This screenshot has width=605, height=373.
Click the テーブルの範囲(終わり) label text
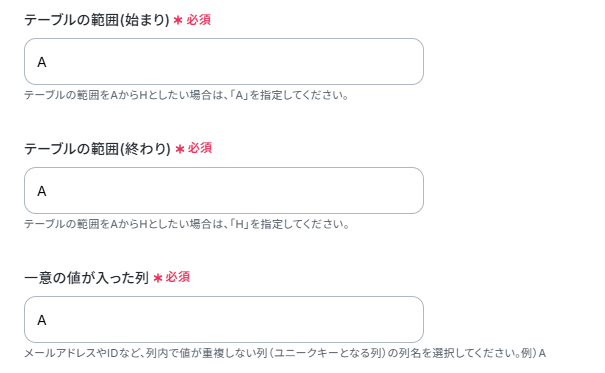[98, 149]
